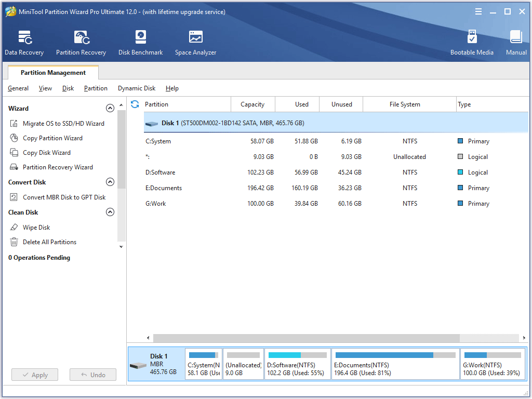Select the C:System block in disk map

204,364
